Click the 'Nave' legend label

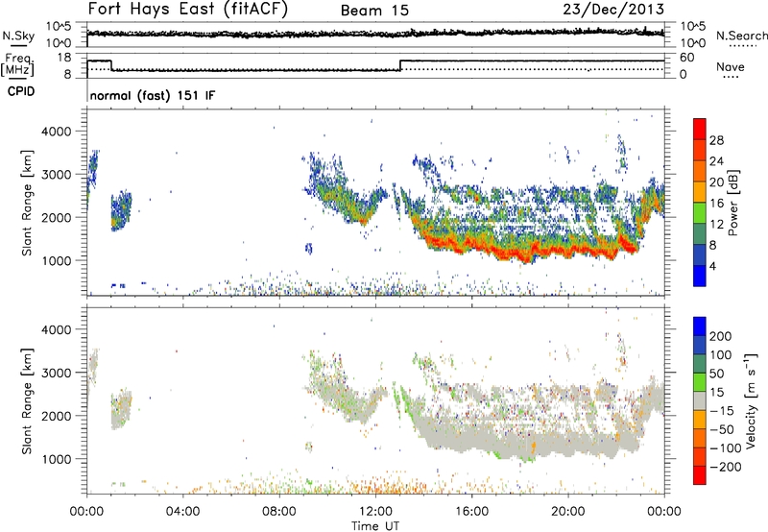(x=731, y=66)
